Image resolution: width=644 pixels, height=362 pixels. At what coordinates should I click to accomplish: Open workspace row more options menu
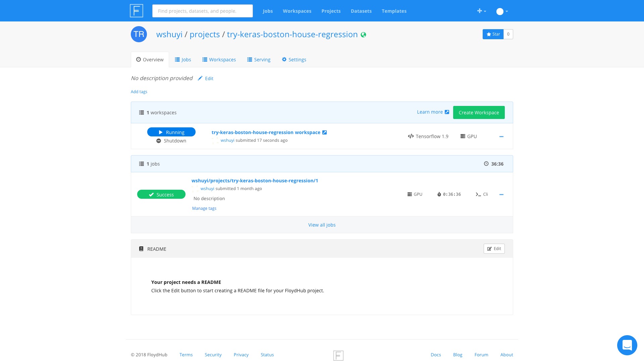click(501, 136)
